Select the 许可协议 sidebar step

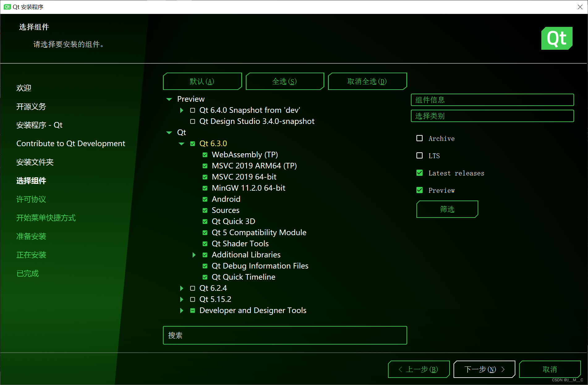(31, 199)
